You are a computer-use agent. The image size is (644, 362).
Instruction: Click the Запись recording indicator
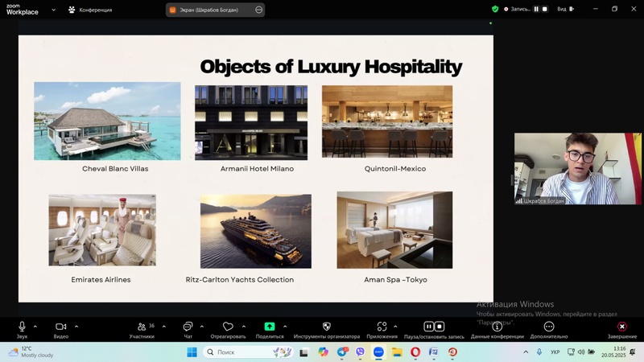coord(517,9)
